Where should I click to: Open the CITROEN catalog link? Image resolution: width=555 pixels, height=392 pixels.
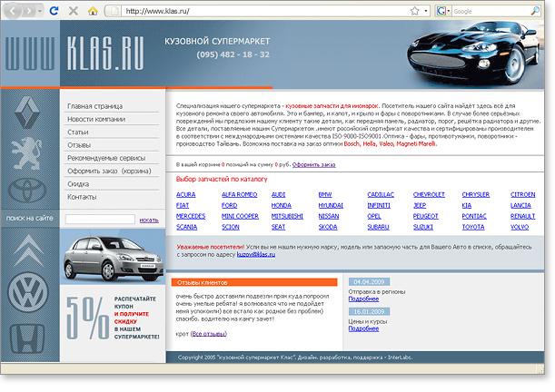(523, 195)
